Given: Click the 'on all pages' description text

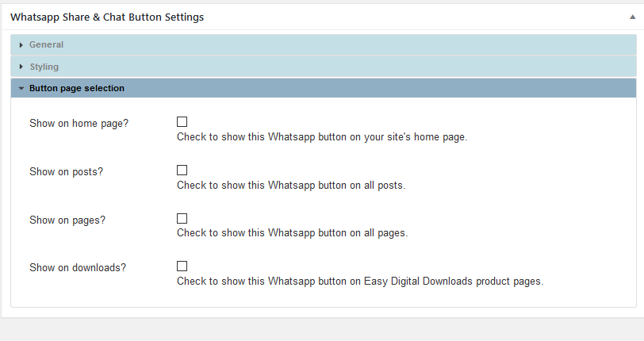Looking at the screenshot, I should tap(292, 233).
